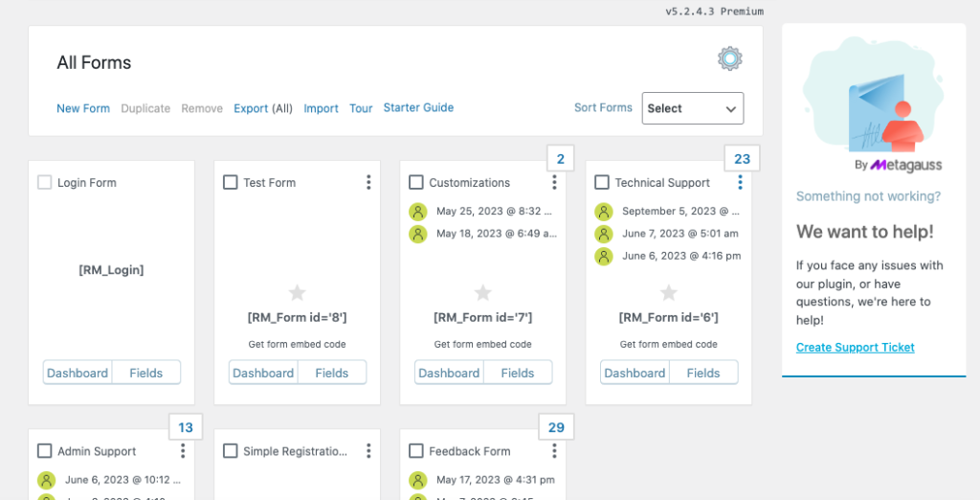980x500 pixels.
Task: Click the submission count badge showing 23
Action: pyautogui.click(x=742, y=159)
